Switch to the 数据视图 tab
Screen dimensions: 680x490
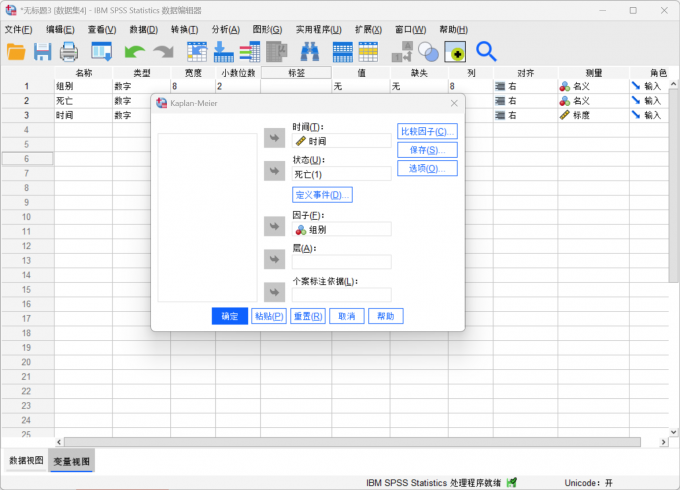[26, 461]
